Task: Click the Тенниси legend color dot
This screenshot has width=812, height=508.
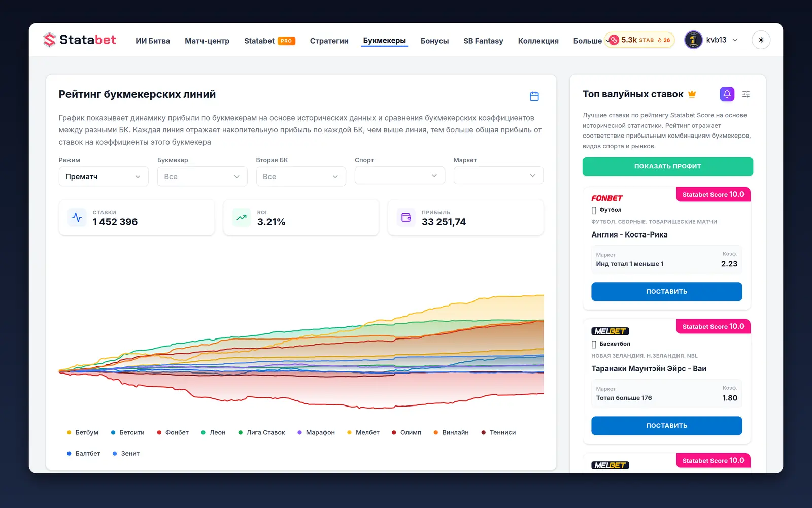Action: [484, 432]
